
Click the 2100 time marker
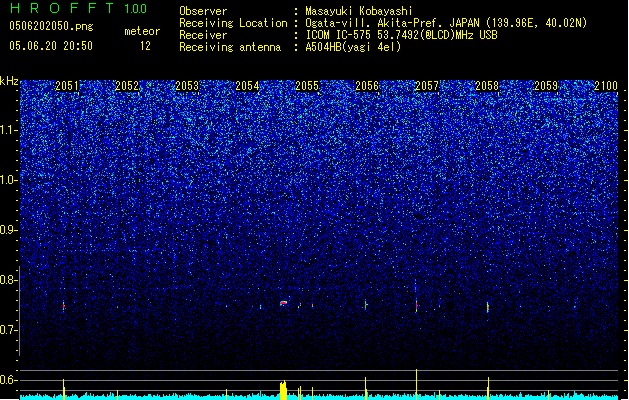pyautogui.click(x=606, y=86)
